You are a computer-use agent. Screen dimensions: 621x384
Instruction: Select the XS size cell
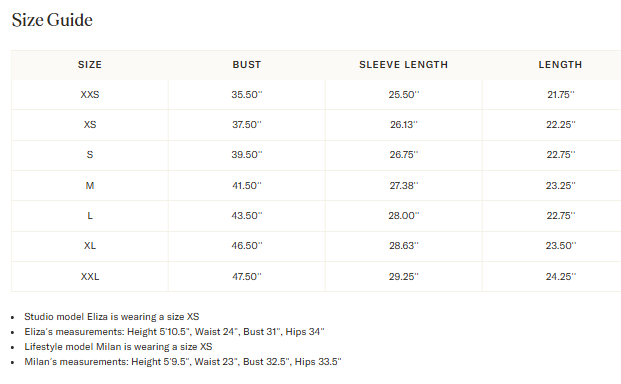click(90, 125)
